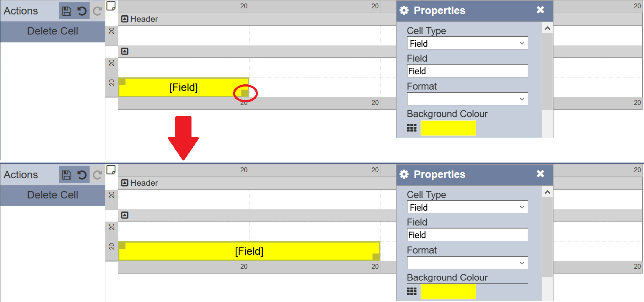The width and height of the screenshot is (644, 302).
Task: Click colour grid icon in upper Properties panel
Action: 411,128
